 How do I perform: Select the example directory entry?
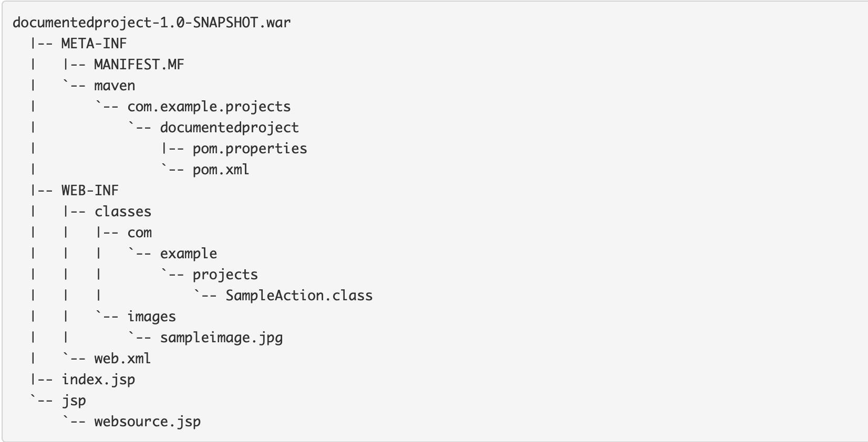tap(189, 254)
